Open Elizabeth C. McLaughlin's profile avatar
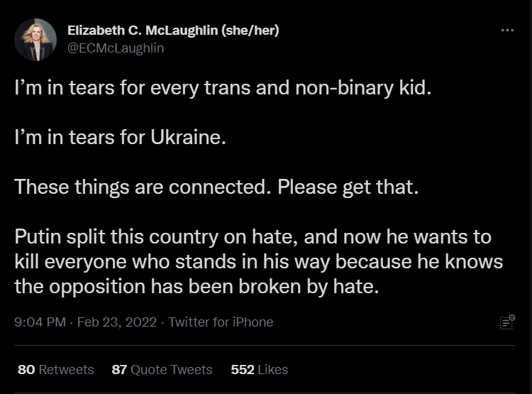Image resolution: width=532 pixels, height=394 pixels. tap(35, 40)
